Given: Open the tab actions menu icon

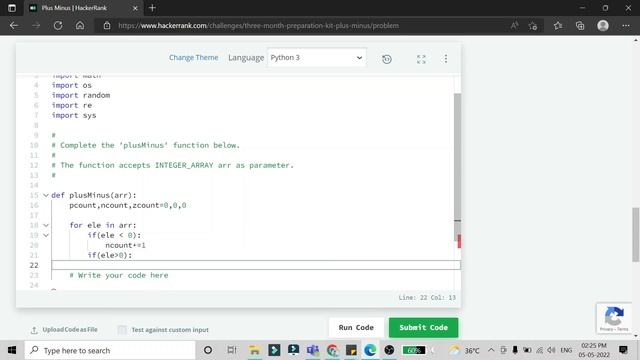Looking at the screenshot, I should [12, 8].
